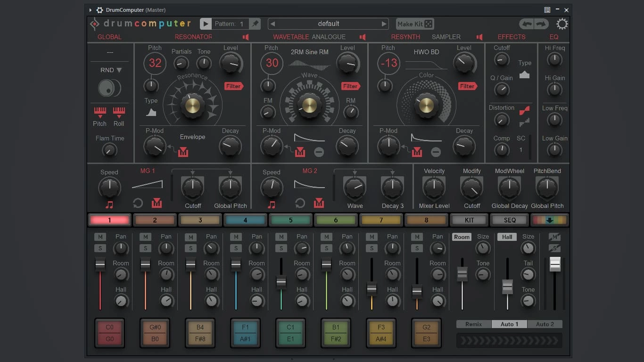The image size is (644, 362).
Task: Click the Resonator P-Mod M icon
Action: (x=183, y=152)
